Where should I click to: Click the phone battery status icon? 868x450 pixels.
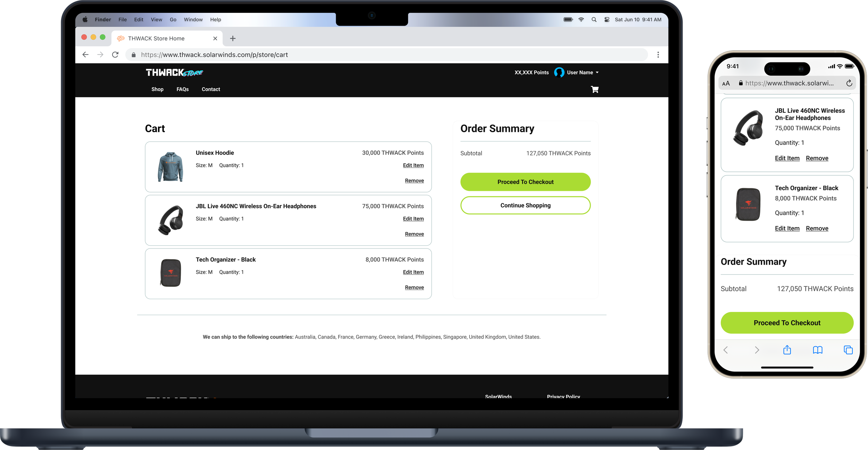[849, 66]
